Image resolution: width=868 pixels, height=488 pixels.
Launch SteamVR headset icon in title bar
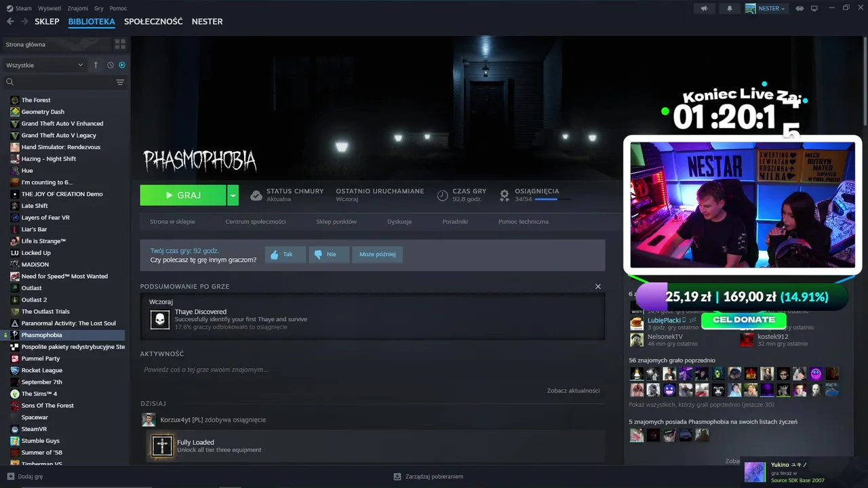click(800, 8)
